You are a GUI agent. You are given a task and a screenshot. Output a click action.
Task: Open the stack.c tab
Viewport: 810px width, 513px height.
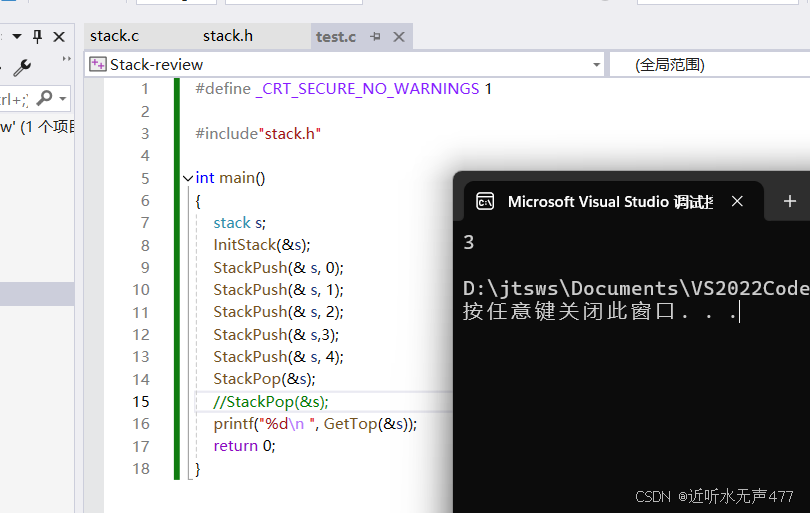pos(115,36)
